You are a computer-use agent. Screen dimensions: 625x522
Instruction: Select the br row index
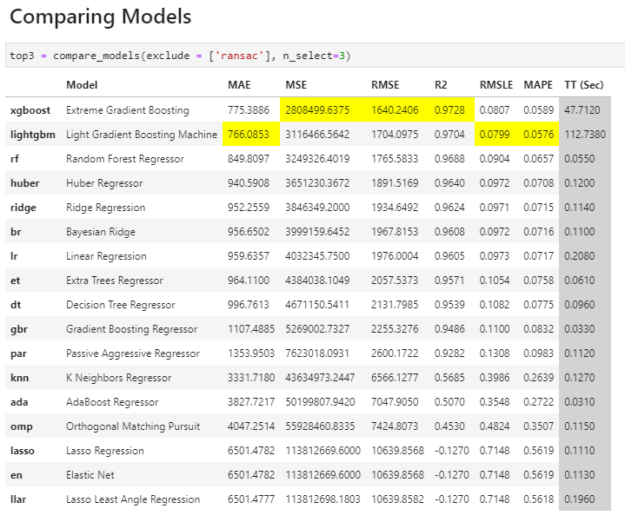(x=16, y=232)
